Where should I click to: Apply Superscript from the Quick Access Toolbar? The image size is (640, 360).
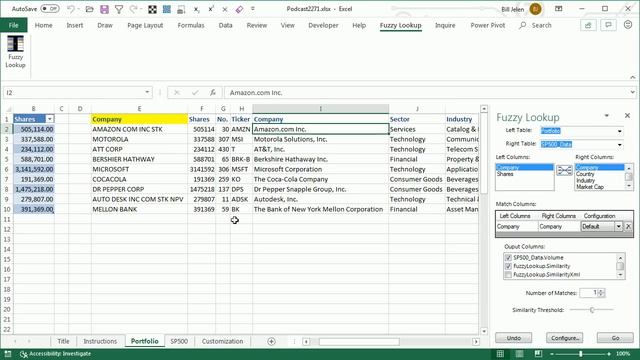click(211, 9)
